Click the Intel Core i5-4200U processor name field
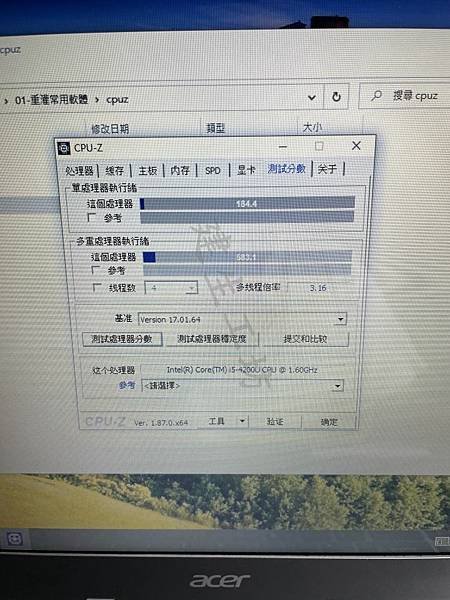The image size is (450, 600). coord(242,370)
